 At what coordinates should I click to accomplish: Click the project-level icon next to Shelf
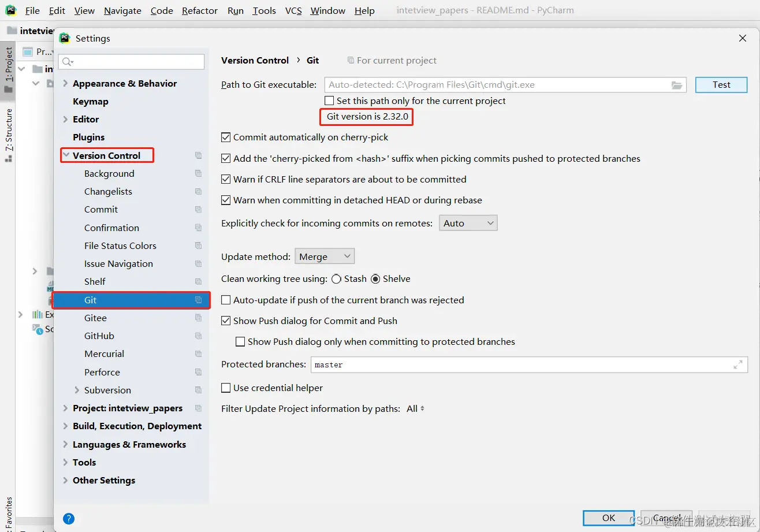point(198,282)
